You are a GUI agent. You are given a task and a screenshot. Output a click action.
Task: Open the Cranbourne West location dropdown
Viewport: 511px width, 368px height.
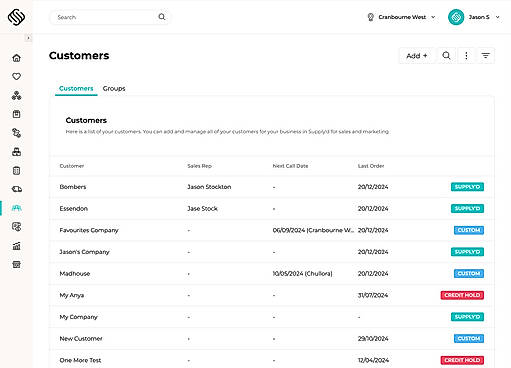pyautogui.click(x=401, y=17)
